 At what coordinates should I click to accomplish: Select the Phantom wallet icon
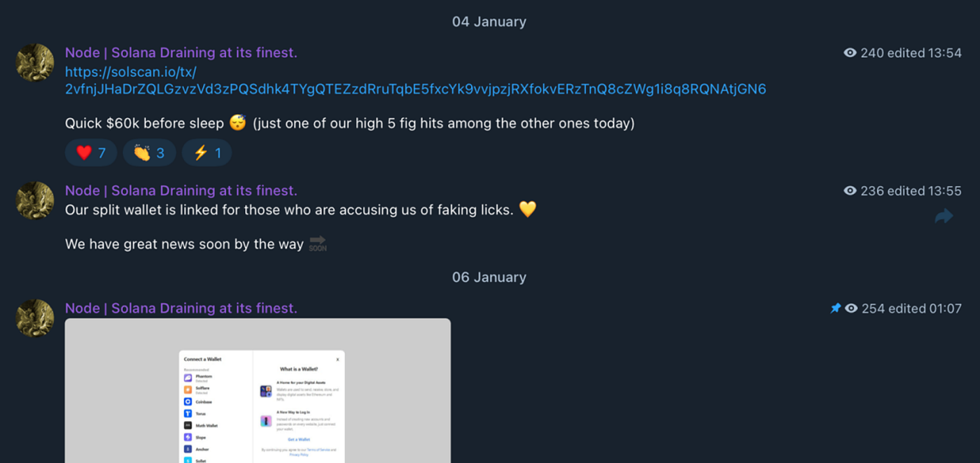click(188, 378)
